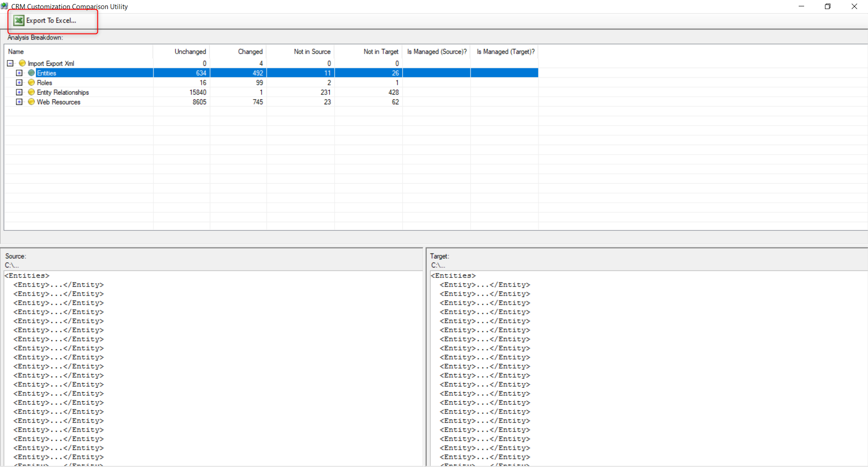Click Entity Relationships Not in Target value 428
The image size is (868, 467).
[x=394, y=92]
